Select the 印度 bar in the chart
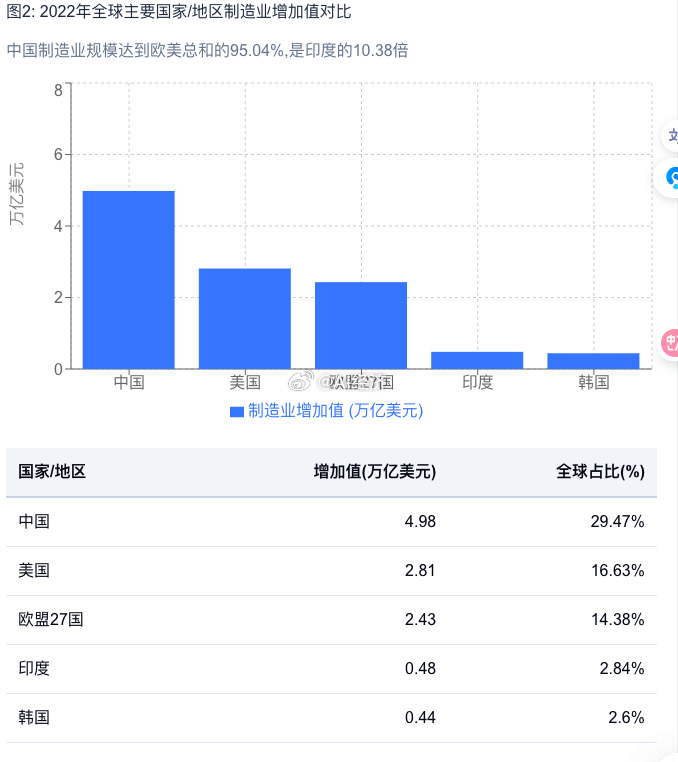The image size is (678, 762). [477, 360]
